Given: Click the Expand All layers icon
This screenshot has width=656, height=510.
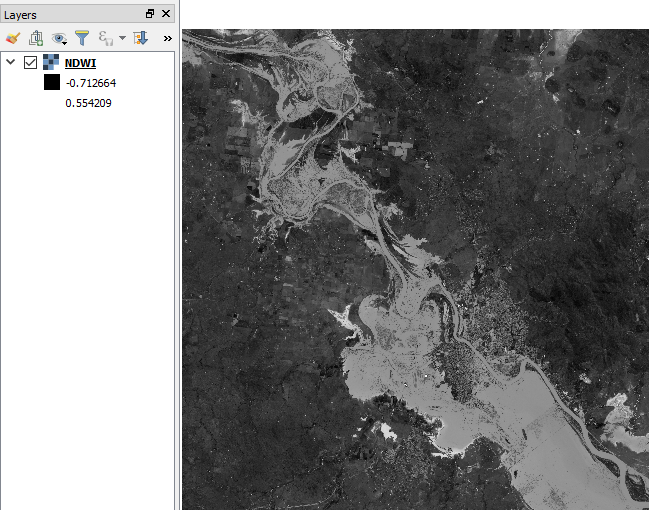Looking at the screenshot, I should click(140, 38).
